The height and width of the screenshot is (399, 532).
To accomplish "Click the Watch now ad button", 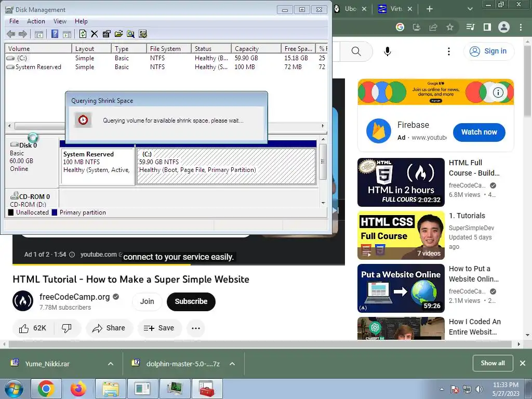I will (479, 132).
